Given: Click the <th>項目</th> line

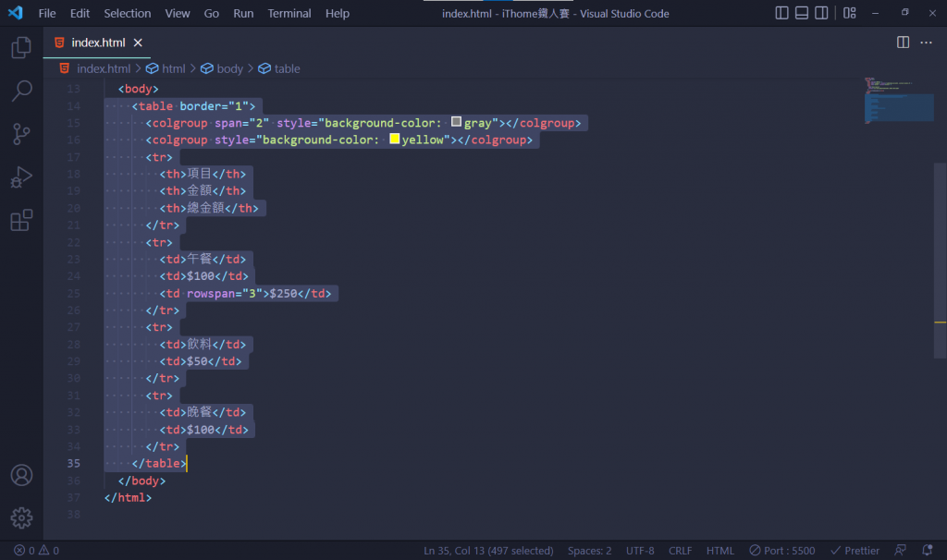Looking at the screenshot, I should 203,174.
